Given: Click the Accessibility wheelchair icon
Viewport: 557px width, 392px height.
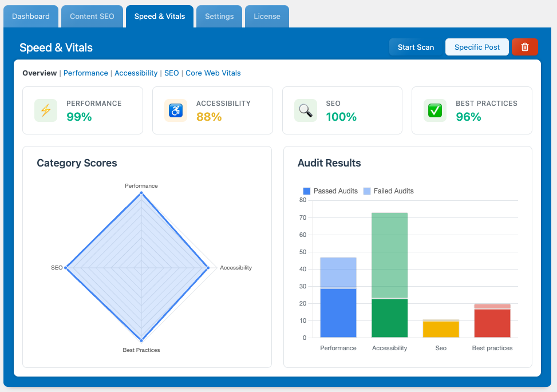Looking at the screenshot, I should (176, 110).
